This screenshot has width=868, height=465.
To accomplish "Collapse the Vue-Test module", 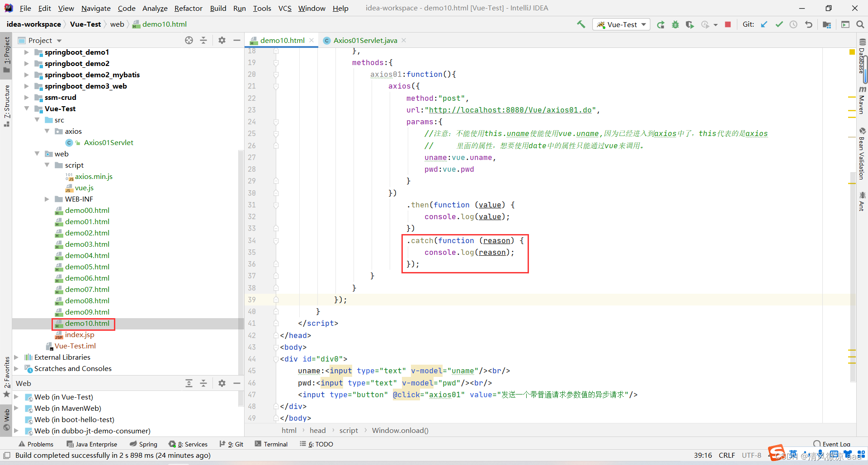I will coord(26,108).
